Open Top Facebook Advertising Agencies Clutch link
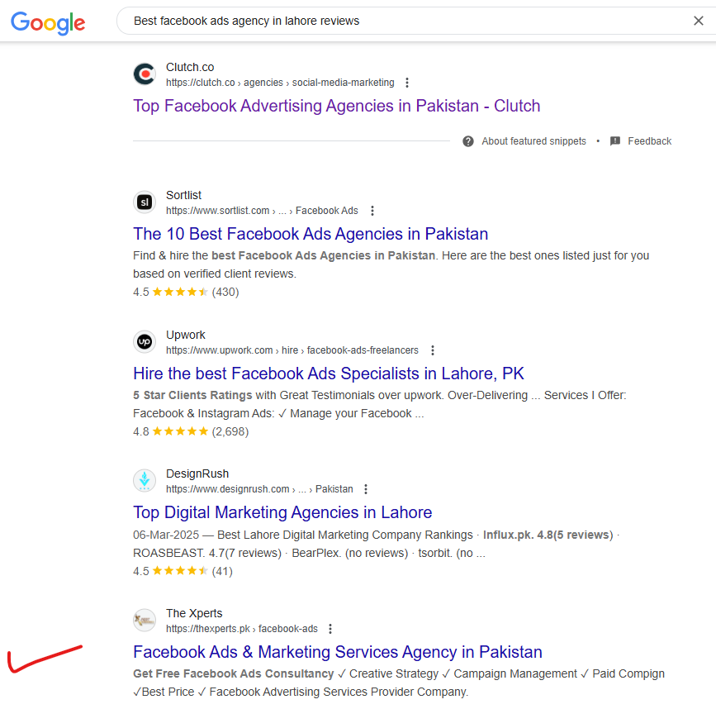The image size is (716, 728). point(336,106)
